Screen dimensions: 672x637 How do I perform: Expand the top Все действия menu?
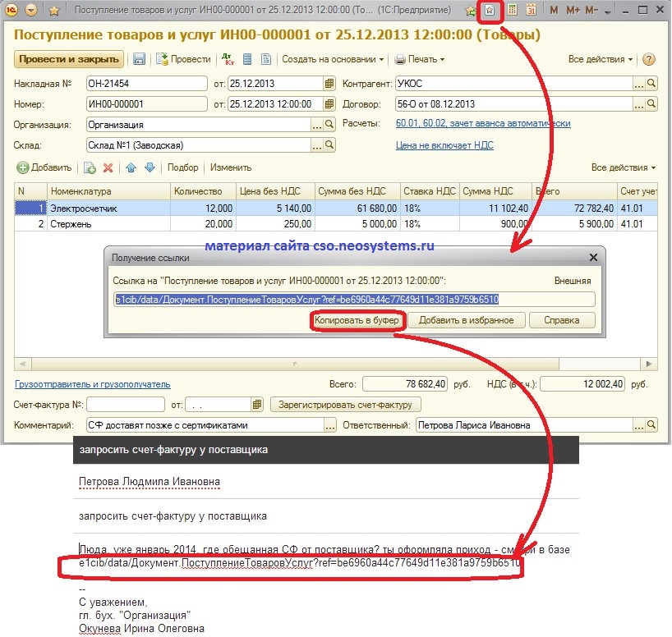[x=601, y=59]
